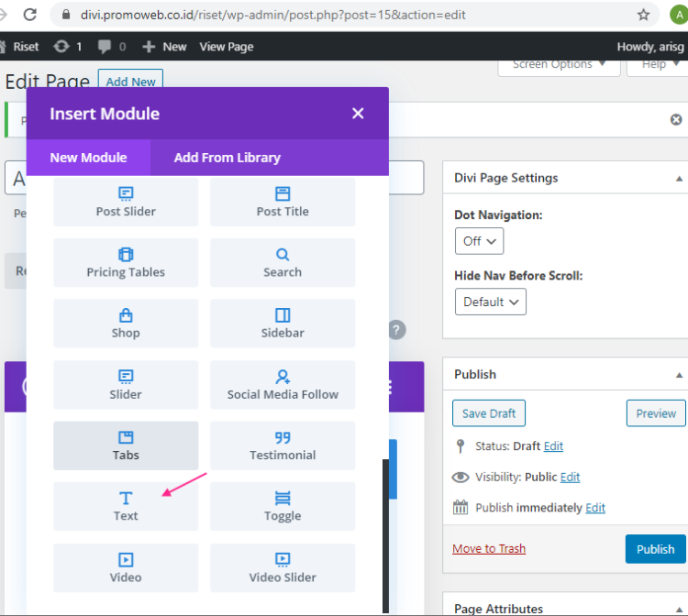Click the Preview button
Viewport: 688px width, 616px height.
point(656,413)
